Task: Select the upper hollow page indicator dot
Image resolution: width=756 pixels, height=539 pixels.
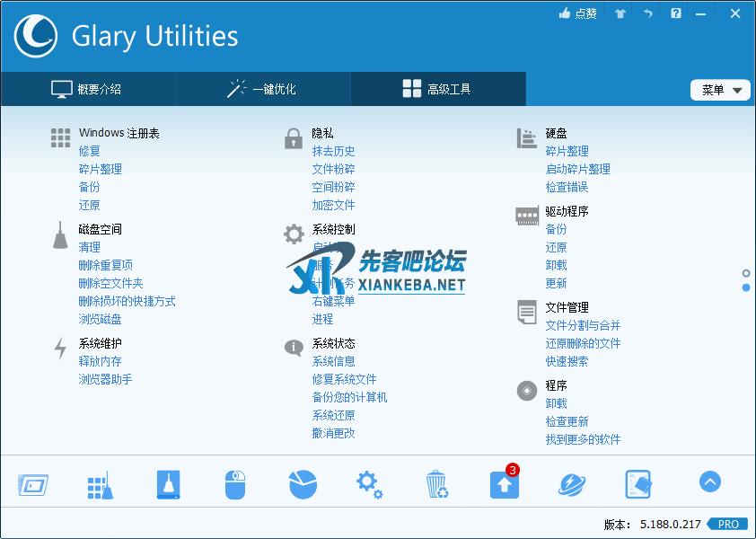Action: 746,273
